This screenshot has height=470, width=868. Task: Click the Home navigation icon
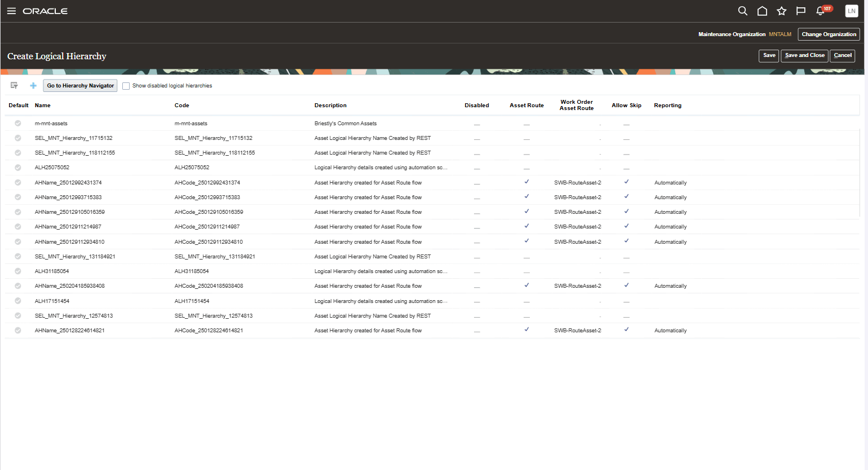762,11
